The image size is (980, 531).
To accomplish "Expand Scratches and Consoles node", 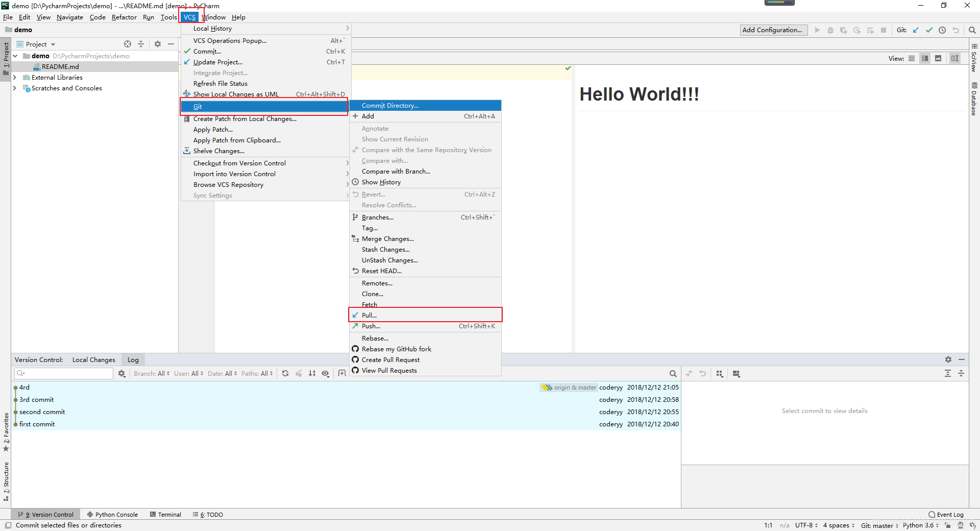I will point(14,88).
